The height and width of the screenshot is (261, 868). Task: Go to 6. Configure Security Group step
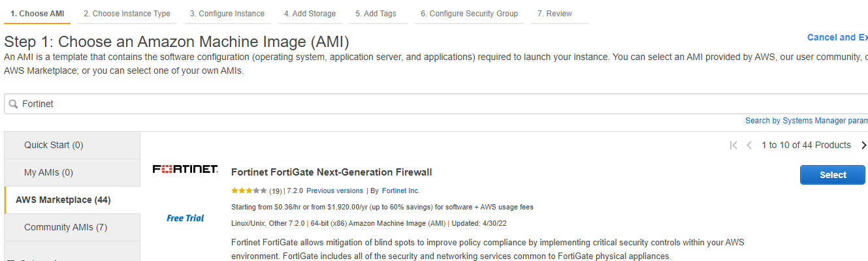[x=469, y=13]
